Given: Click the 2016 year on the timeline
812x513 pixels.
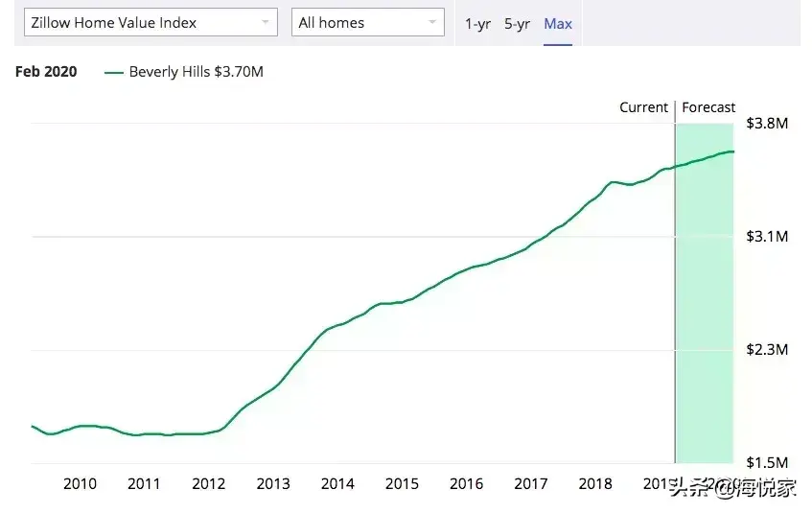Looking at the screenshot, I should 466,484.
